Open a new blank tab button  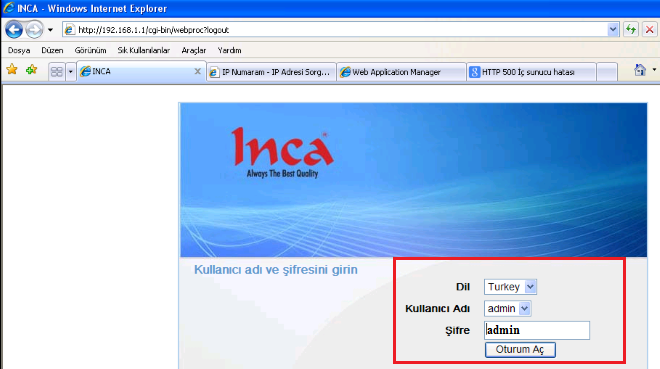point(607,72)
